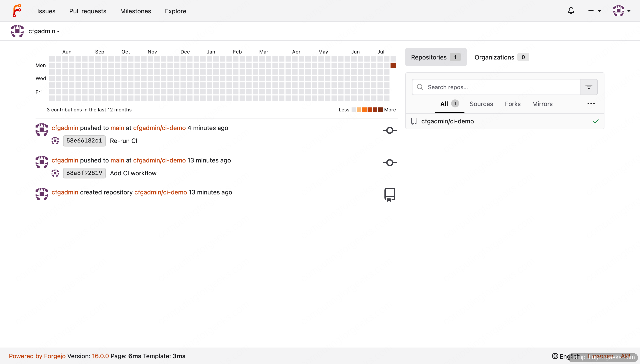Click the lightest orange legend swatch
Image resolution: width=640 pixels, height=364 pixels.
click(359, 110)
